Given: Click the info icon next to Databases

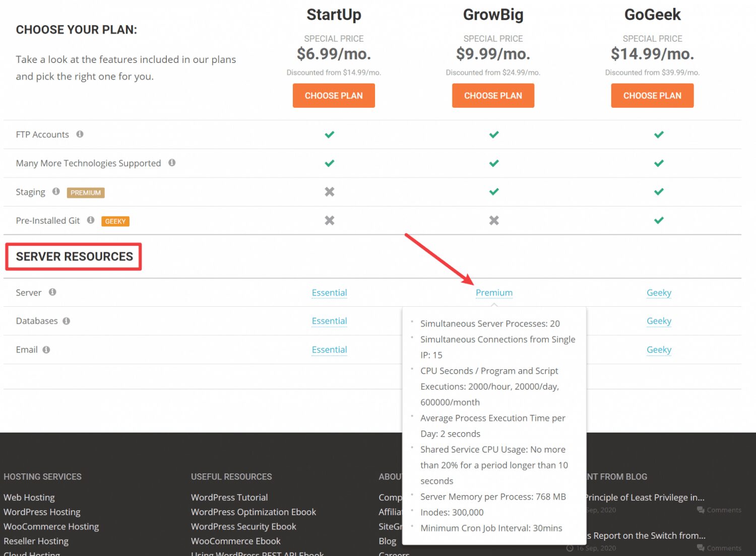Looking at the screenshot, I should 66,321.
